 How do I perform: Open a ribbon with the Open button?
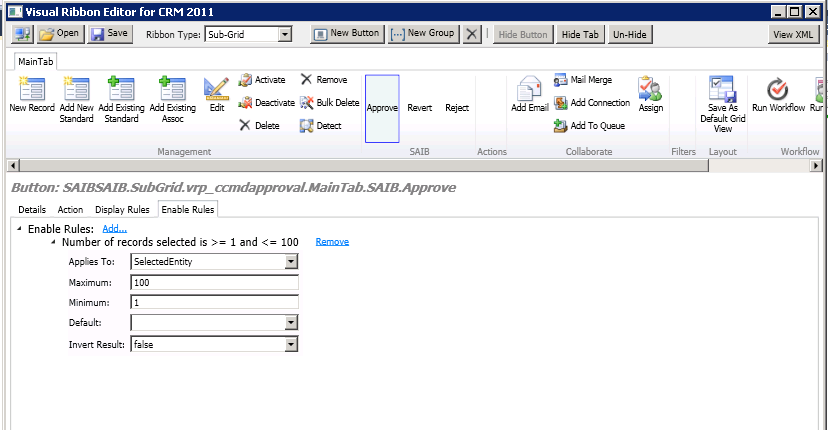point(60,34)
